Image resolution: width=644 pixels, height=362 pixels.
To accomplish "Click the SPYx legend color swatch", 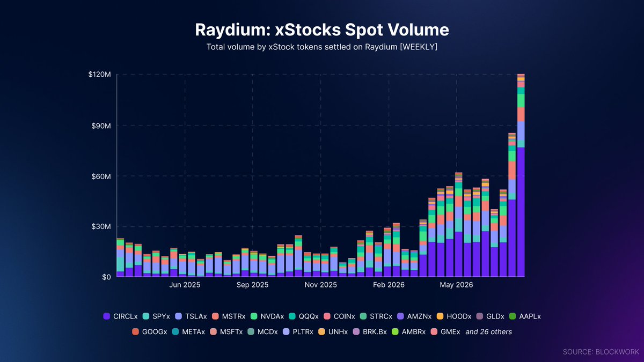I will (147, 316).
